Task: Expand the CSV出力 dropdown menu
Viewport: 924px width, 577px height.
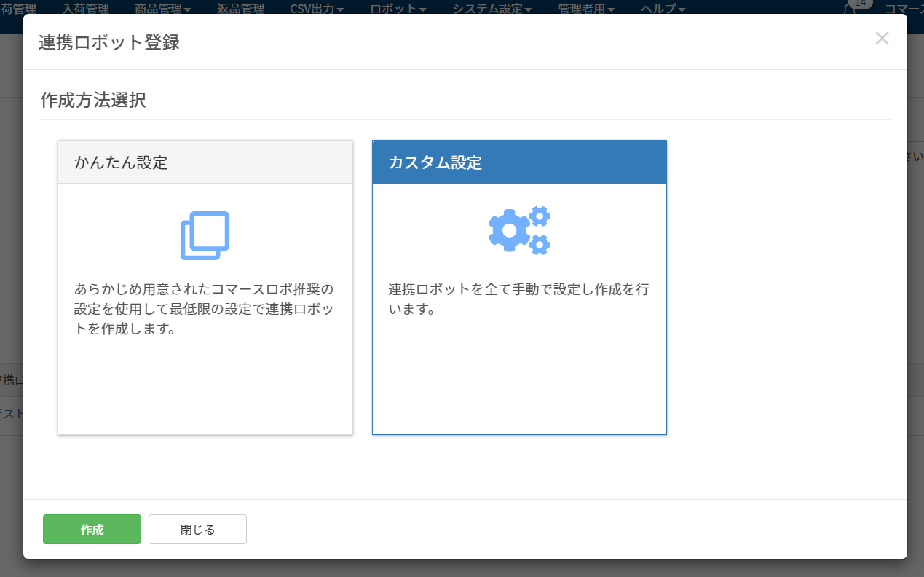Action: pyautogui.click(x=317, y=9)
